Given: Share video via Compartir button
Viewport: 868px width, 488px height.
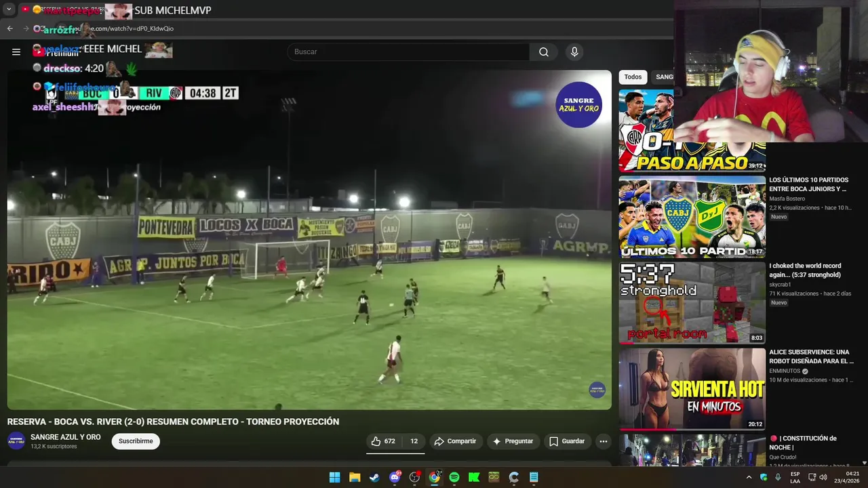Looking at the screenshot, I should (456, 441).
